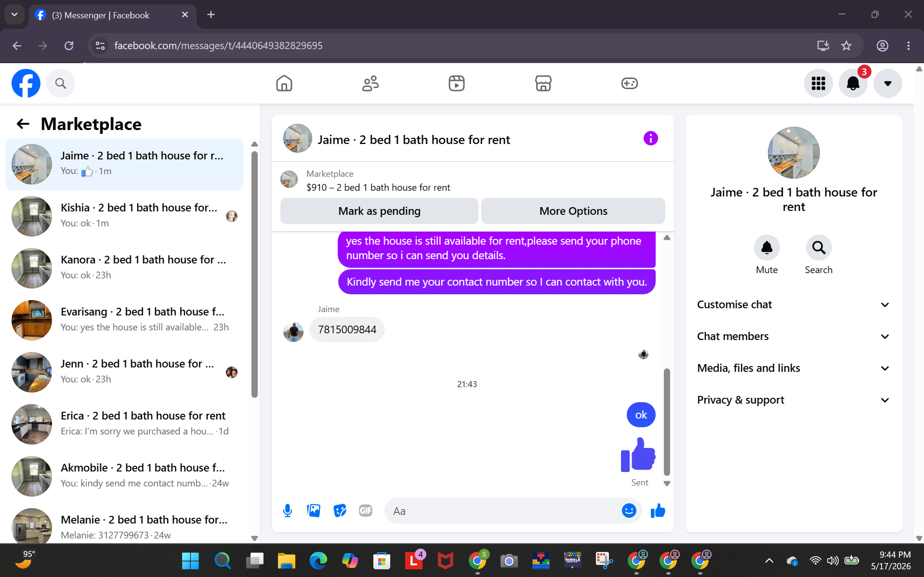Open Erica's house rental conversation
924x577 pixels.
[124, 424]
